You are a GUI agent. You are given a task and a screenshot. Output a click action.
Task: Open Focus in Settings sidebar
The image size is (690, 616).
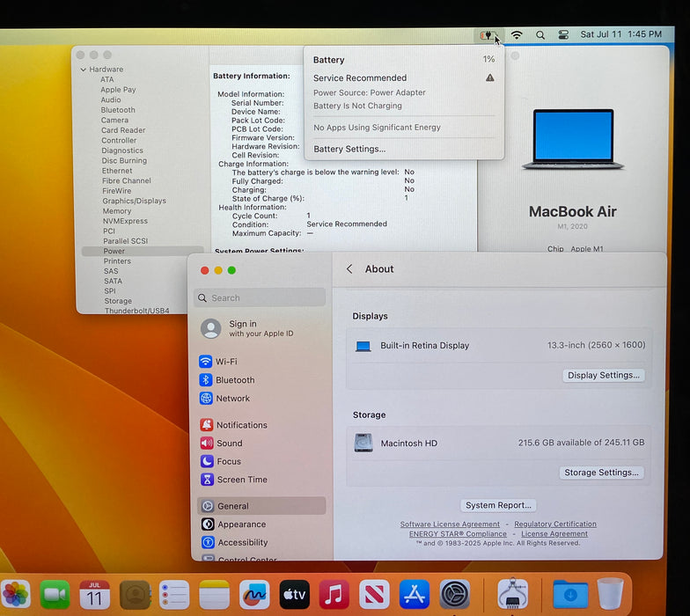tap(220, 461)
